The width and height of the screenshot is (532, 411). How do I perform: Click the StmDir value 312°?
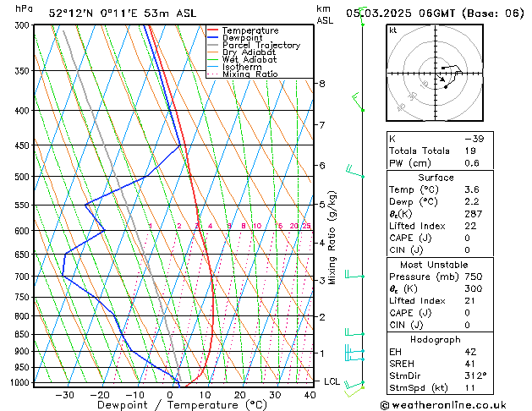475,375
